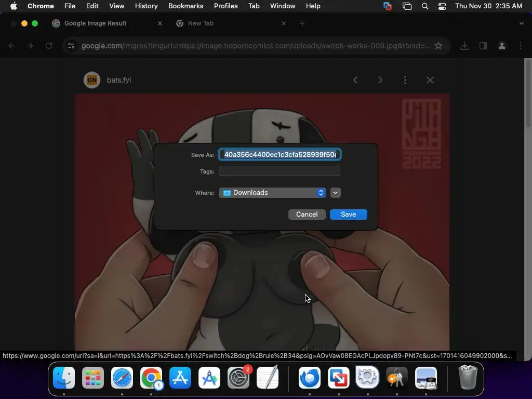Viewport: 532px width, 399px height.
Task: Open TextEdit from the Dock
Action: coord(268,378)
